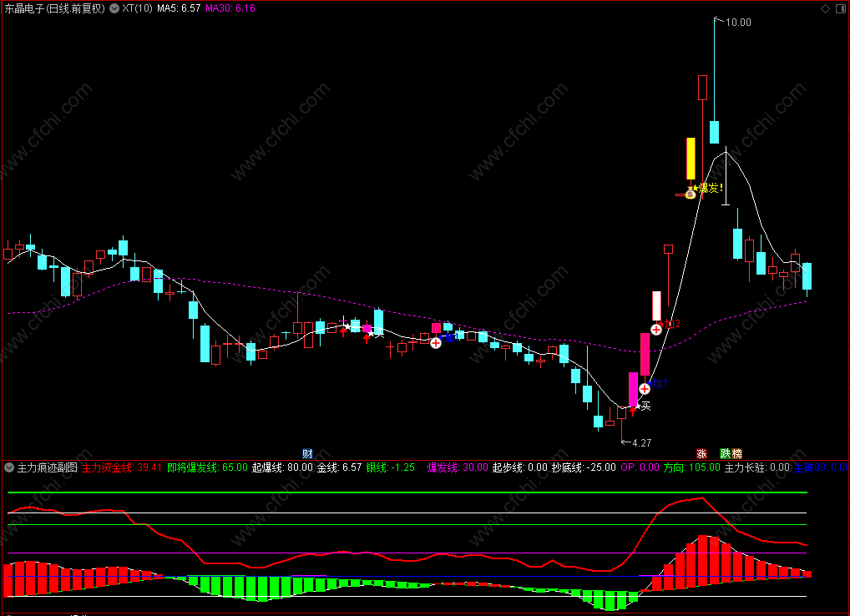
Task: Click the plus-circle icon next to 加2
Action: 656,329
